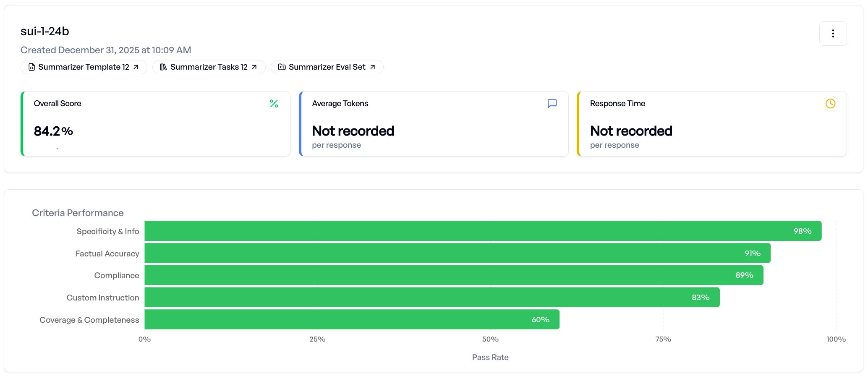The height and width of the screenshot is (376, 868).
Task: Click the Coverage & Completeness 60% bar
Action: (352, 320)
